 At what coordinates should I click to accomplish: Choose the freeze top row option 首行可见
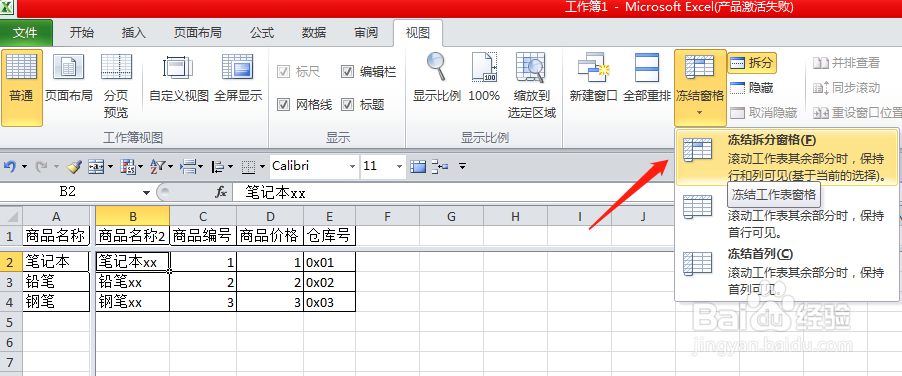pyautogui.click(x=786, y=214)
